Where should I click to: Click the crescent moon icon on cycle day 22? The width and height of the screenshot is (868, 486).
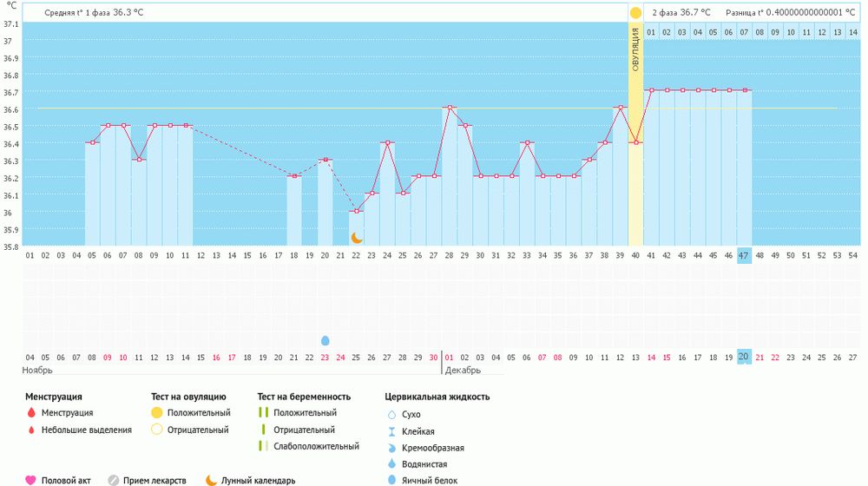click(x=357, y=238)
